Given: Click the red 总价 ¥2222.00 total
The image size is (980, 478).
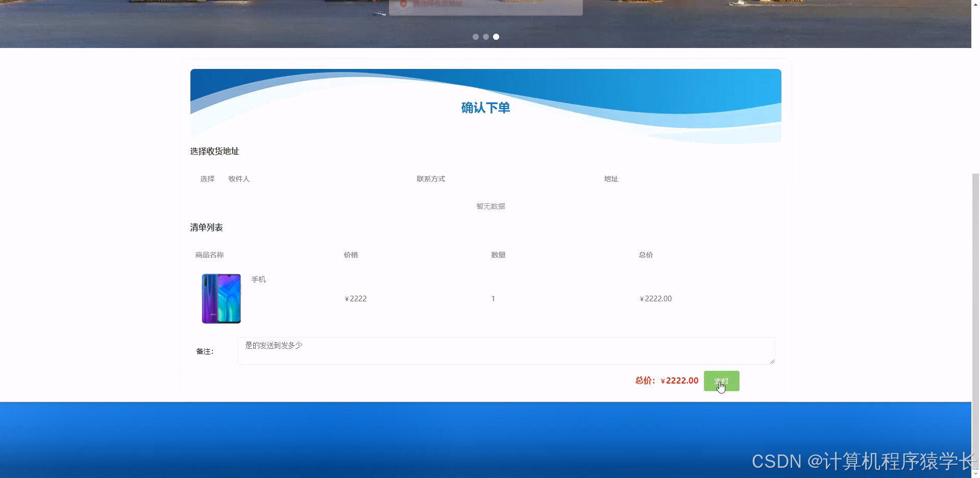Looking at the screenshot, I should [x=667, y=380].
